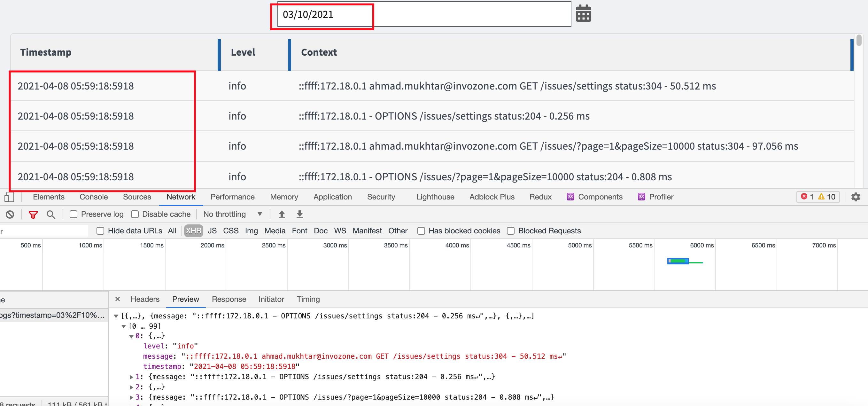Import HAR file using the upload icon

click(282, 214)
